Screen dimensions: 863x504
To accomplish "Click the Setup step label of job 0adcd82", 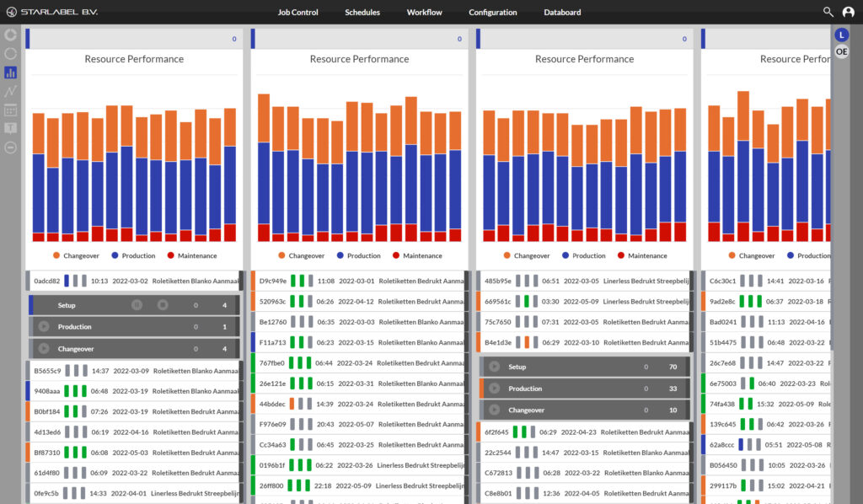I will [67, 305].
